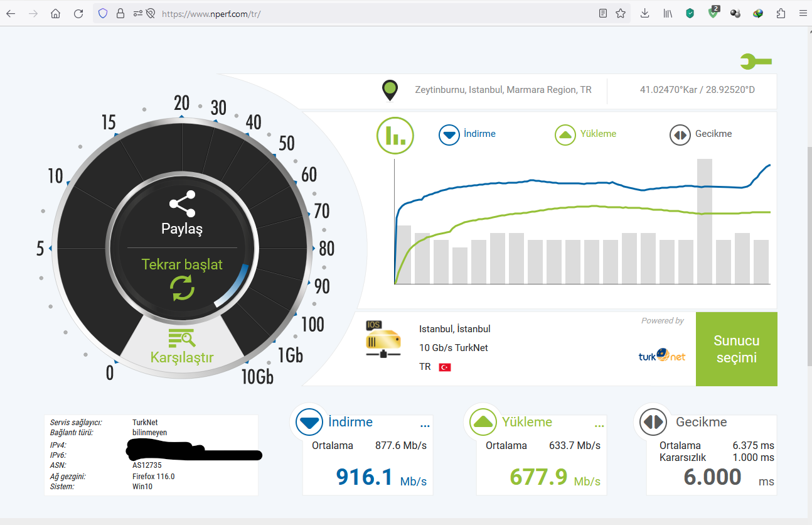Click 'Win10' system value
Viewport: 812px width, 525px height.
click(142, 487)
